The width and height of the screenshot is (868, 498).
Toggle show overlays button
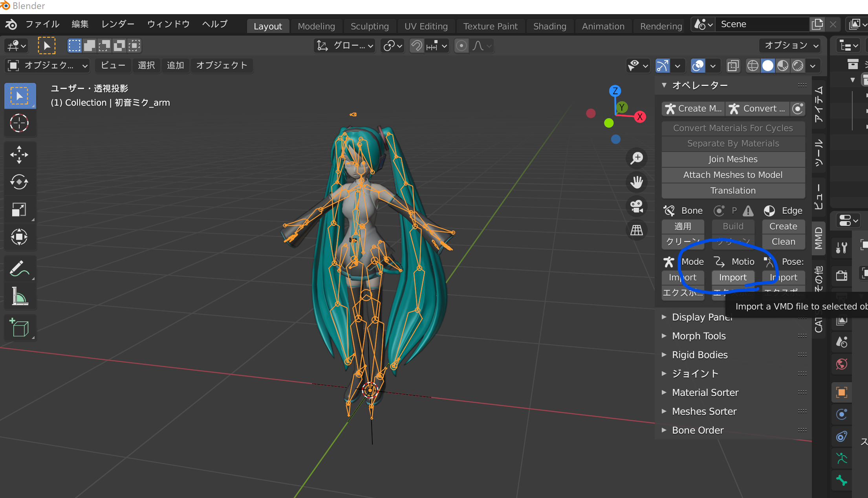(x=698, y=66)
